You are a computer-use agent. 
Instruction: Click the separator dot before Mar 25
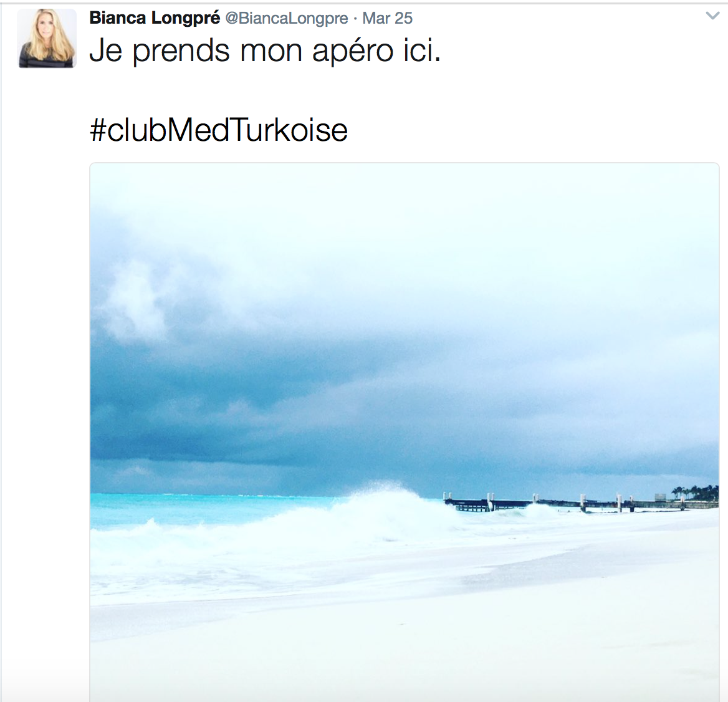pyautogui.click(x=355, y=19)
